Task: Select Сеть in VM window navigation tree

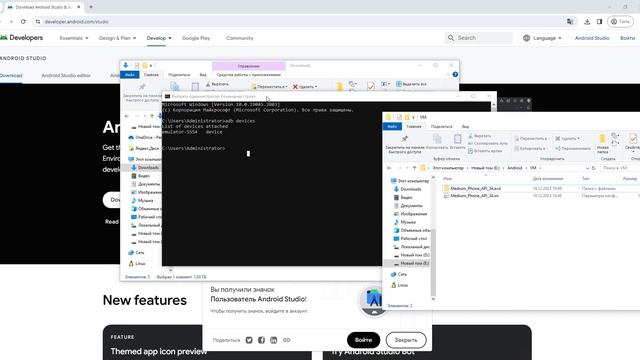Action: pyautogui.click(x=398, y=274)
